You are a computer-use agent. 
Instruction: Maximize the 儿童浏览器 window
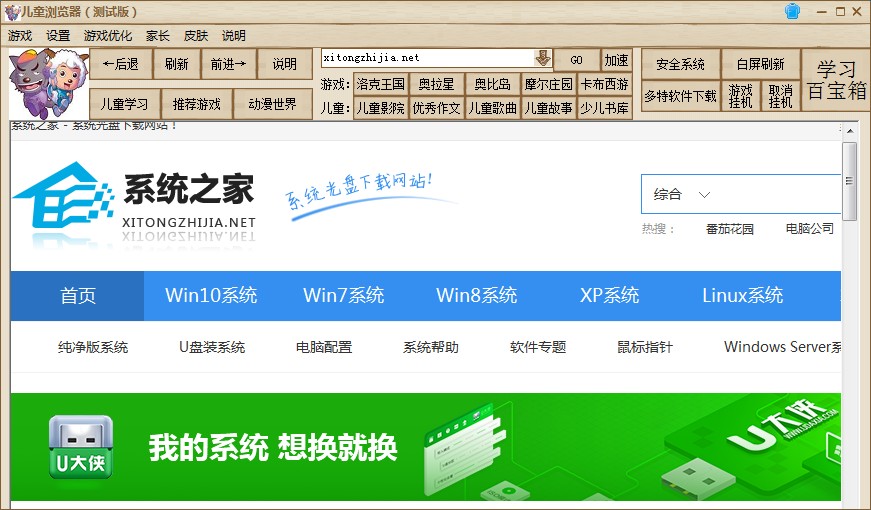840,12
